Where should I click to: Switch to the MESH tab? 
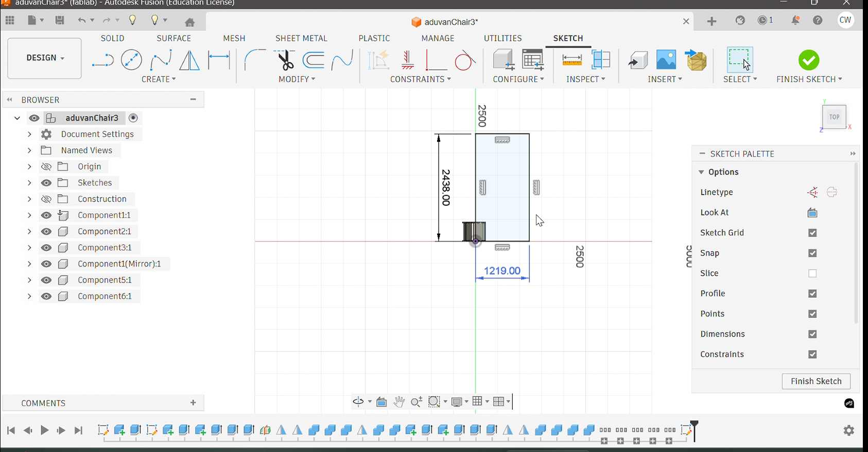234,38
